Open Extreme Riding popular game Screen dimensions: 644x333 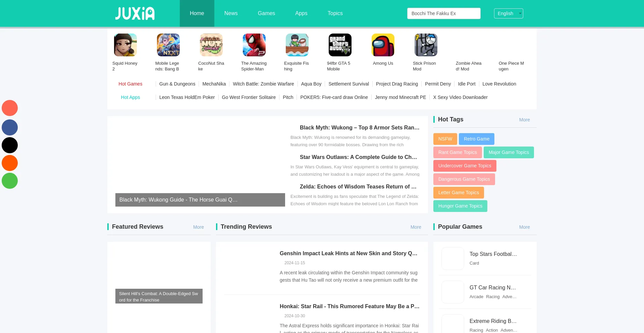tap(493, 321)
